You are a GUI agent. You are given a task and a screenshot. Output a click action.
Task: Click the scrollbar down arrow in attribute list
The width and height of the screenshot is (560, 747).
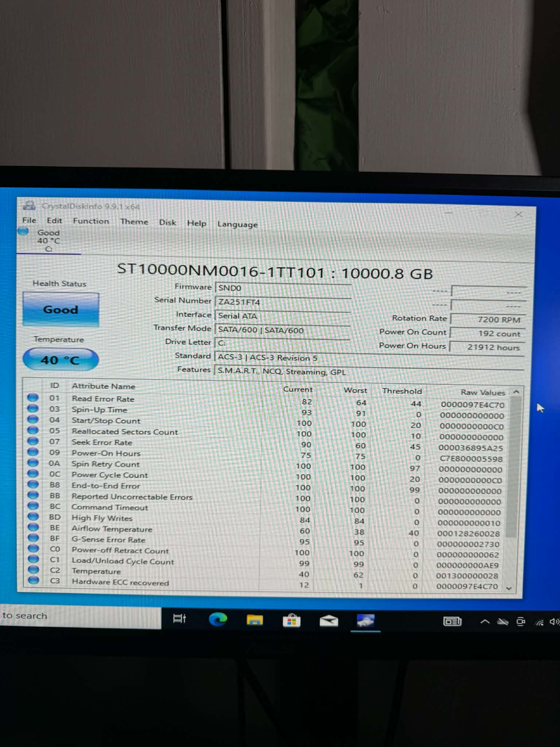[x=509, y=588]
